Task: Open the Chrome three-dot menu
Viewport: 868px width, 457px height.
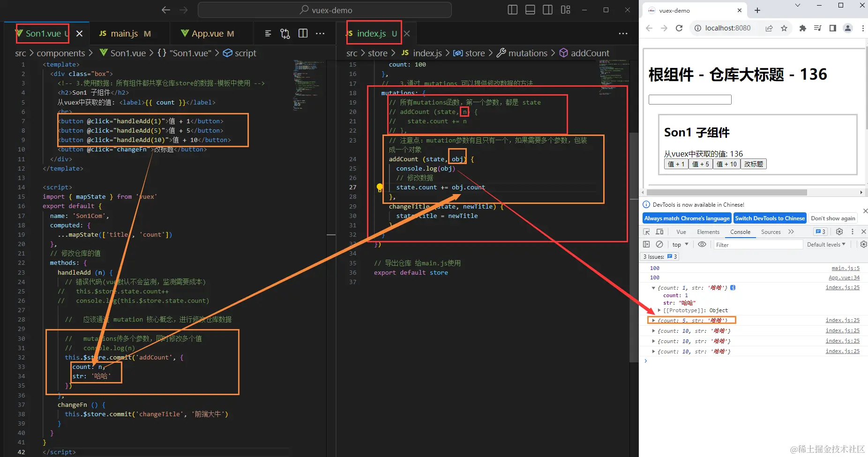Action: tap(863, 28)
